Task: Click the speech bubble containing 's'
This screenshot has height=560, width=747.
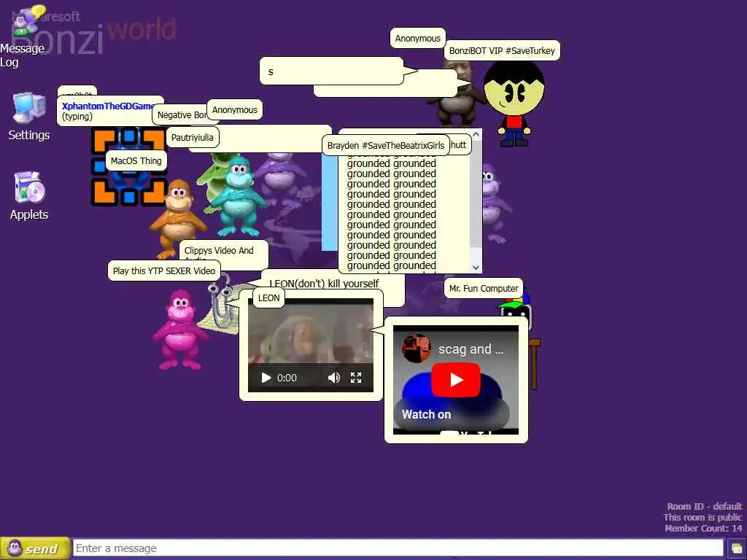Action: pyautogui.click(x=331, y=71)
